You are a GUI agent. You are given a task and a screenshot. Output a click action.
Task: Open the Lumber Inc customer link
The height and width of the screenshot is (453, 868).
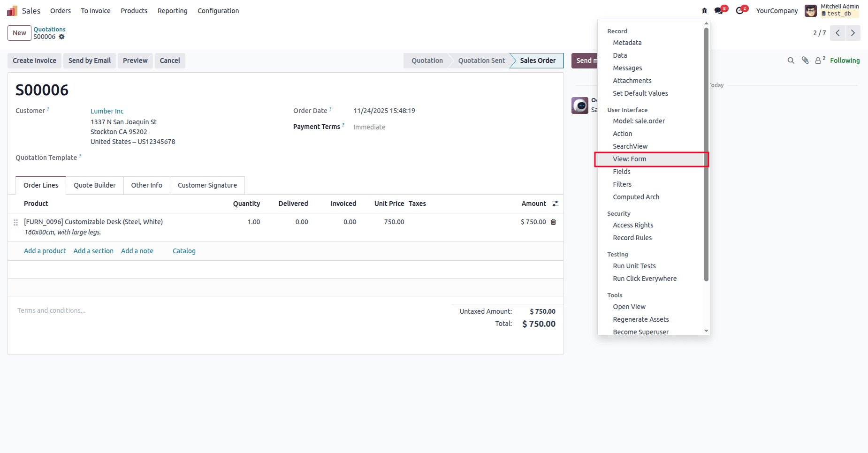107,111
